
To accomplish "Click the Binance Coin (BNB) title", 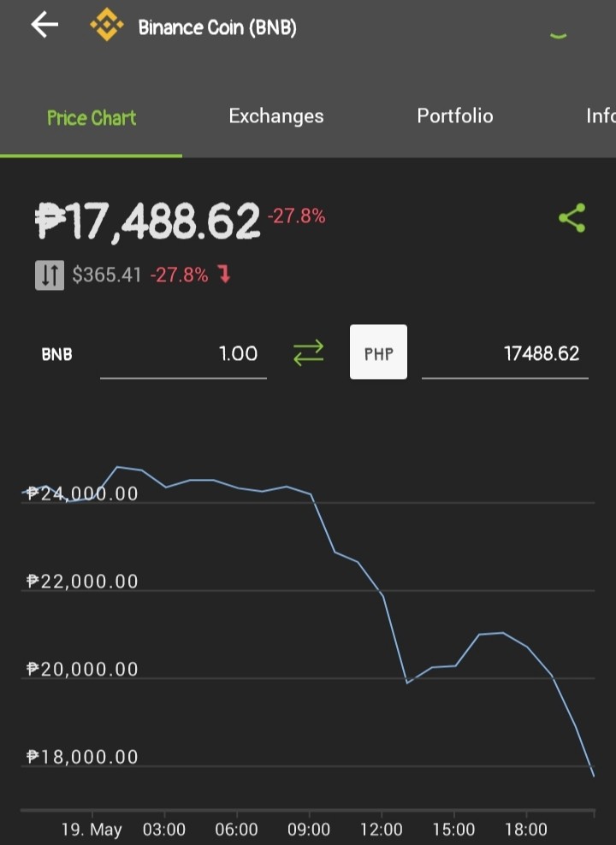I will coord(217,27).
